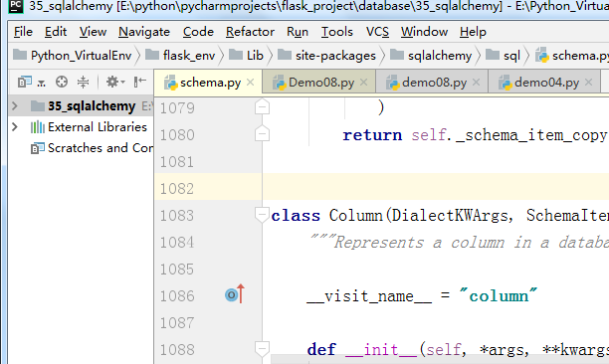Expand the External Libraries tree node
The height and width of the screenshot is (364, 609).
[15, 127]
